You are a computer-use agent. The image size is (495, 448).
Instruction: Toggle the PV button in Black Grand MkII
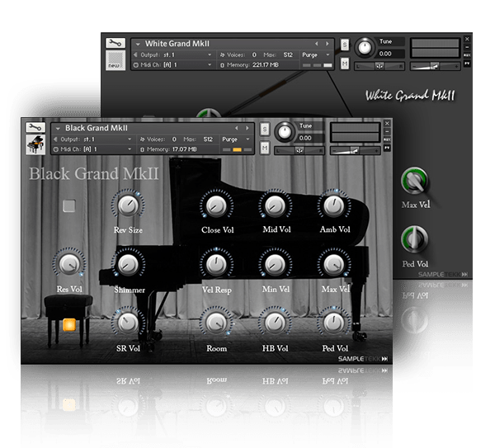387,148
